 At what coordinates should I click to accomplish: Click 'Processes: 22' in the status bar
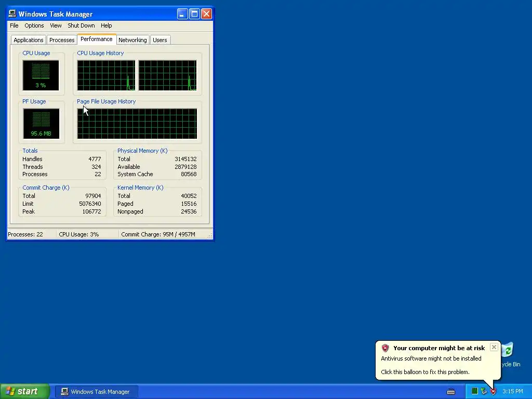25,234
